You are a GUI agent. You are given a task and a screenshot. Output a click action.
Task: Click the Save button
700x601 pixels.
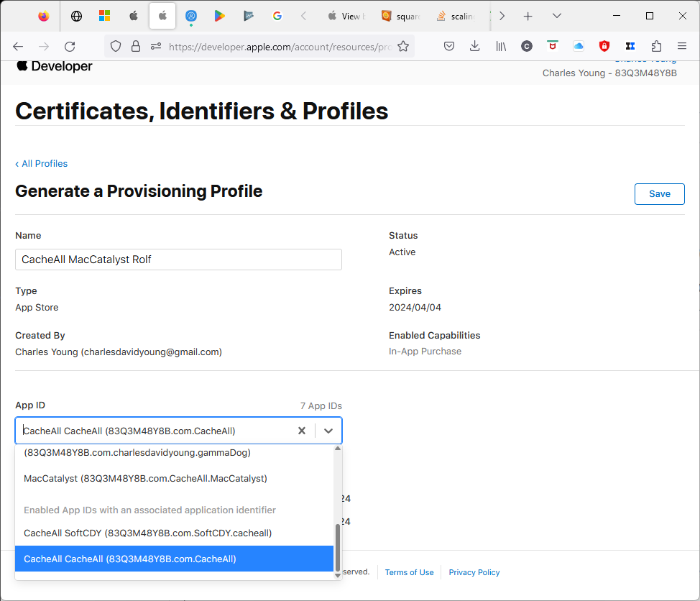click(659, 193)
